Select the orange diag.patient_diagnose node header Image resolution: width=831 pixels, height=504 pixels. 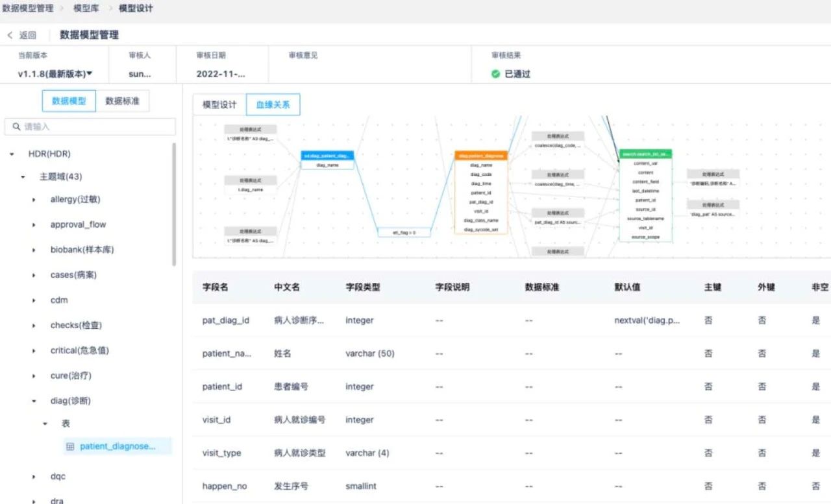coord(481,156)
